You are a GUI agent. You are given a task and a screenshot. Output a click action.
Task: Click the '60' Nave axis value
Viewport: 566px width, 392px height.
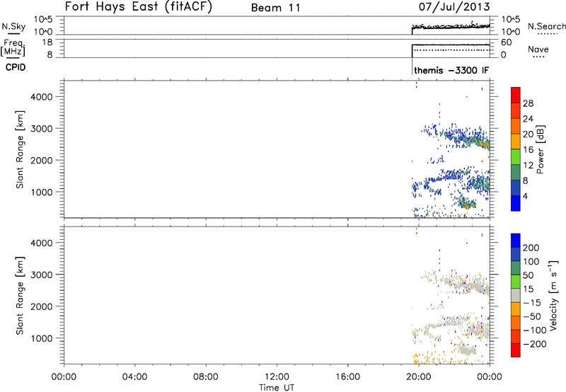pyautogui.click(x=506, y=42)
